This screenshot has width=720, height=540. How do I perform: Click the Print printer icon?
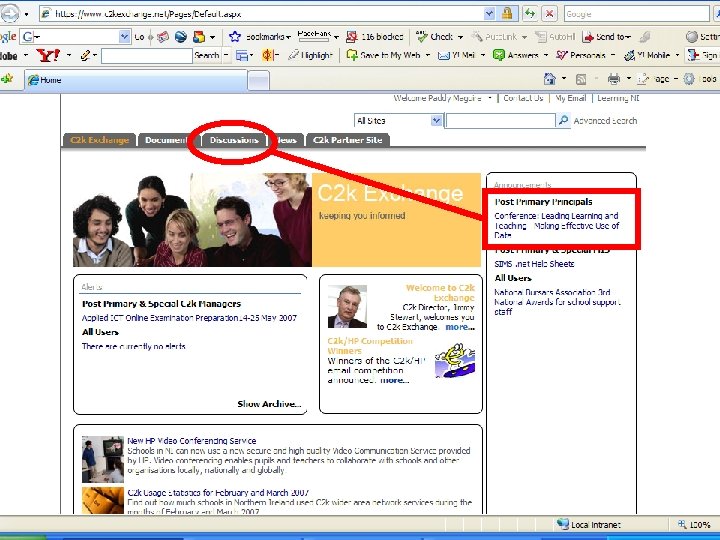(614, 79)
